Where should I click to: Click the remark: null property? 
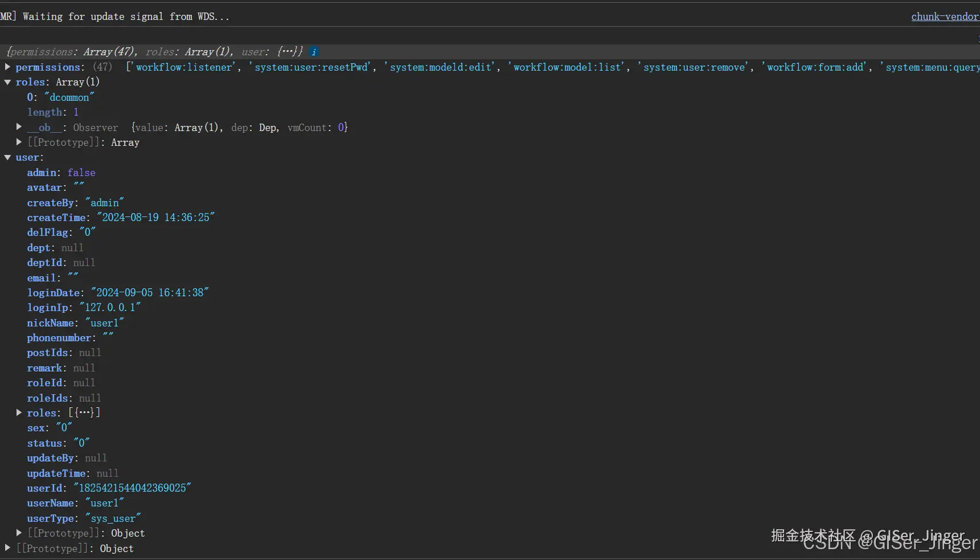pos(61,368)
